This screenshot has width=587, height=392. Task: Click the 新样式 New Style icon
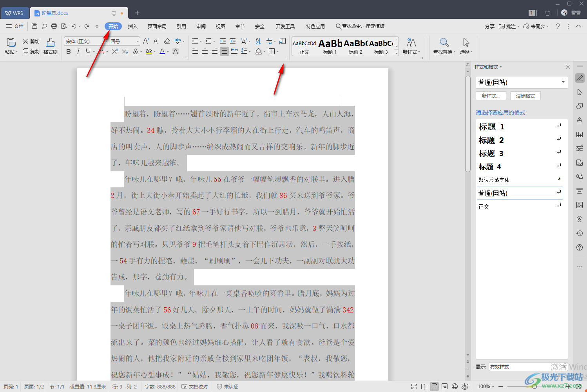(x=411, y=42)
